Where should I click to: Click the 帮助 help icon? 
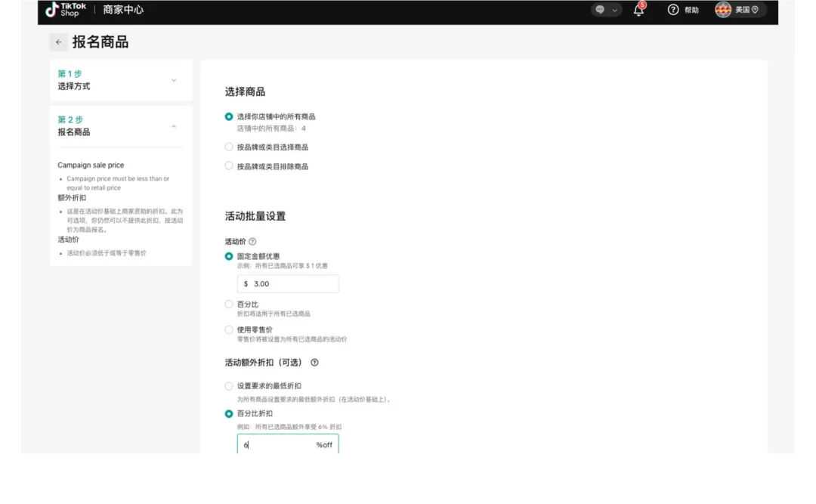pos(672,10)
